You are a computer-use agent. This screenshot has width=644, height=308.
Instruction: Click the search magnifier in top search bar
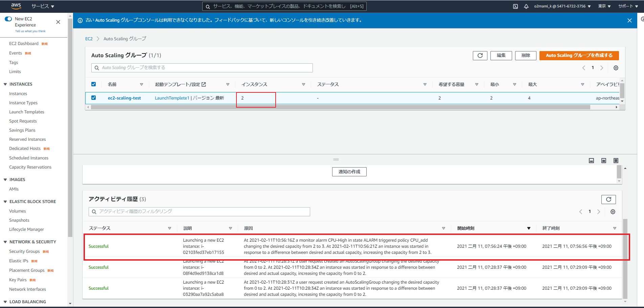(x=208, y=6)
